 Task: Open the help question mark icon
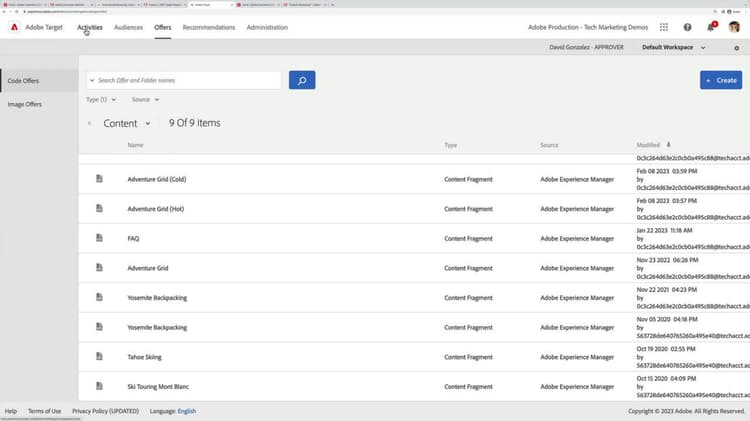pyautogui.click(x=687, y=27)
